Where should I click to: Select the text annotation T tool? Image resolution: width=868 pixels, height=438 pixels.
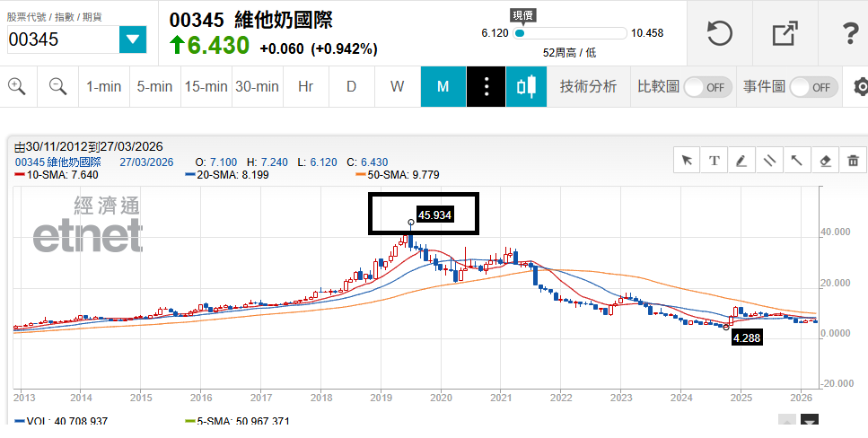tap(715, 161)
